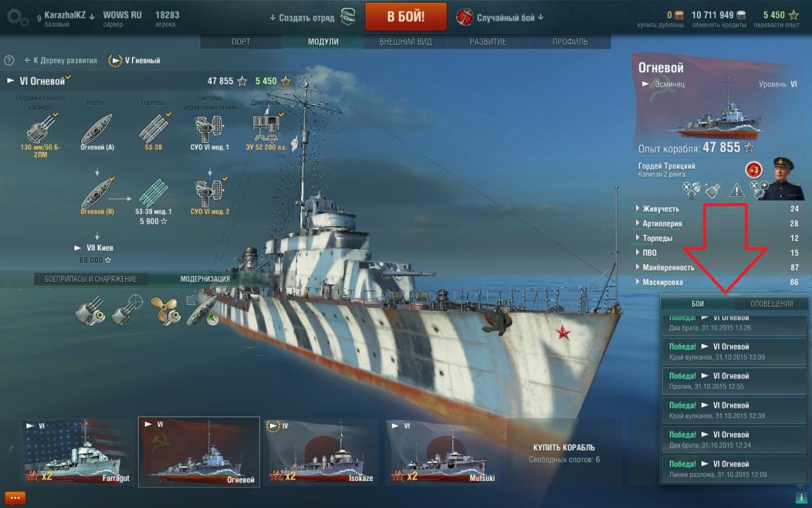The width and height of the screenshot is (812, 508).
Task: Select the Farragut ship thumbnail
Action: [x=79, y=452]
